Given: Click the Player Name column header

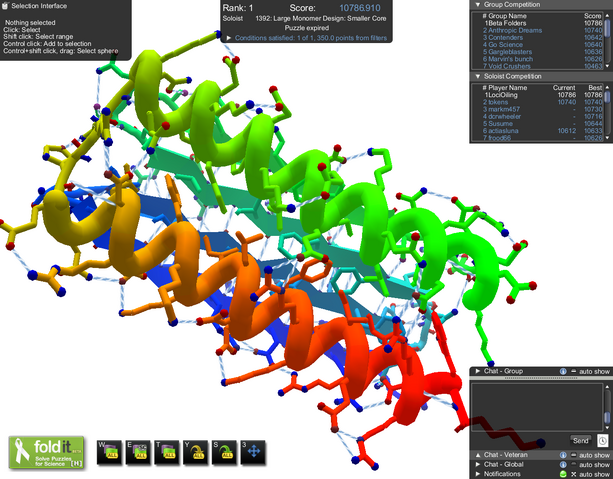Looking at the screenshot, I should click(507, 88).
